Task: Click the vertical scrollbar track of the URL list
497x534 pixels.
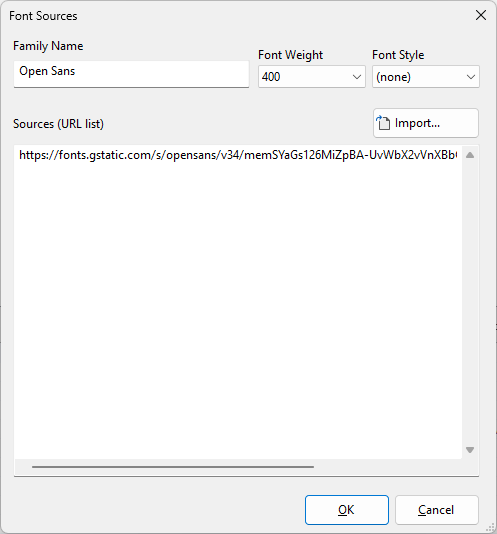Action: 470,302
